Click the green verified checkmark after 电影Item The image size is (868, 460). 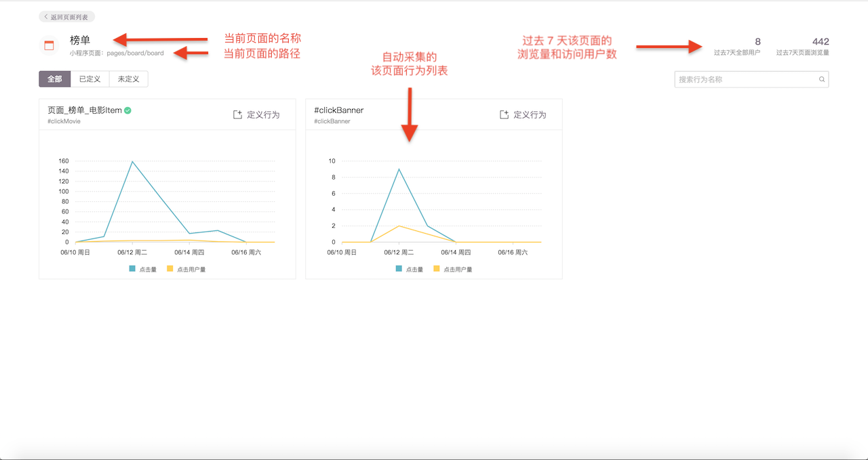(127, 110)
